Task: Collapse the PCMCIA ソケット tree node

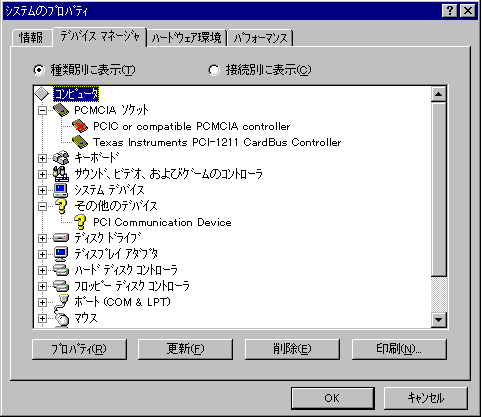Action: 42,110
